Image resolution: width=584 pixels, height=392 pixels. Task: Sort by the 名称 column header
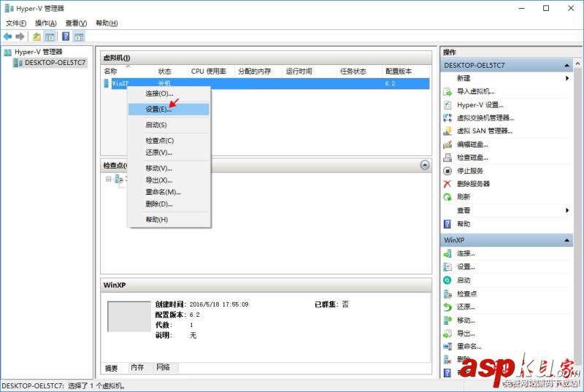coord(128,71)
